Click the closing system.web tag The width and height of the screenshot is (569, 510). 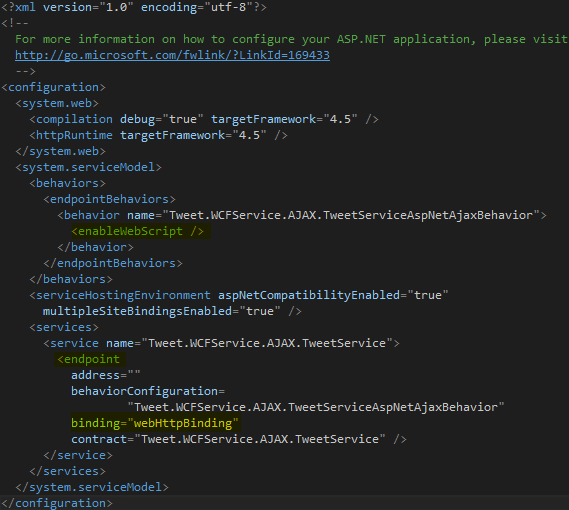coord(61,151)
